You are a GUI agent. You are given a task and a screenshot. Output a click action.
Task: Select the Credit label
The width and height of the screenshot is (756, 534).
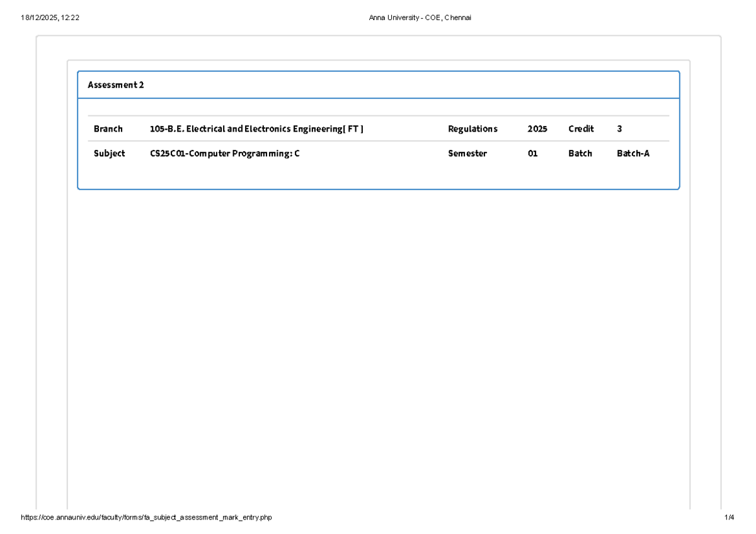[x=581, y=129]
